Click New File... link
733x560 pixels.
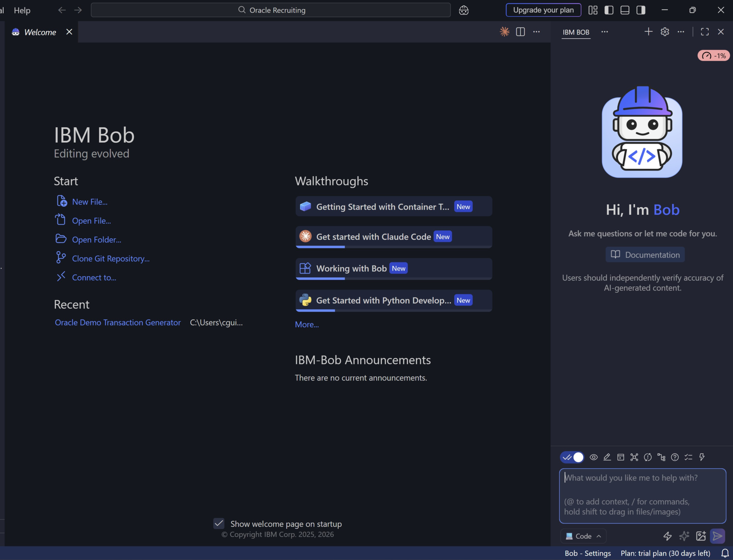90,201
